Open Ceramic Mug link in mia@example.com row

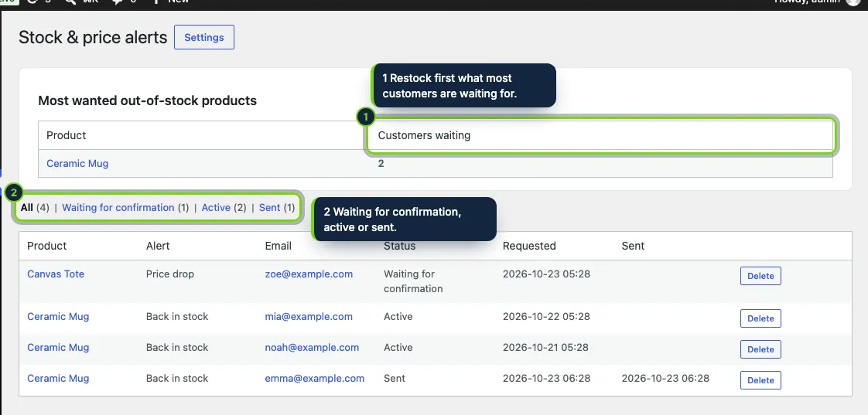coord(58,317)
